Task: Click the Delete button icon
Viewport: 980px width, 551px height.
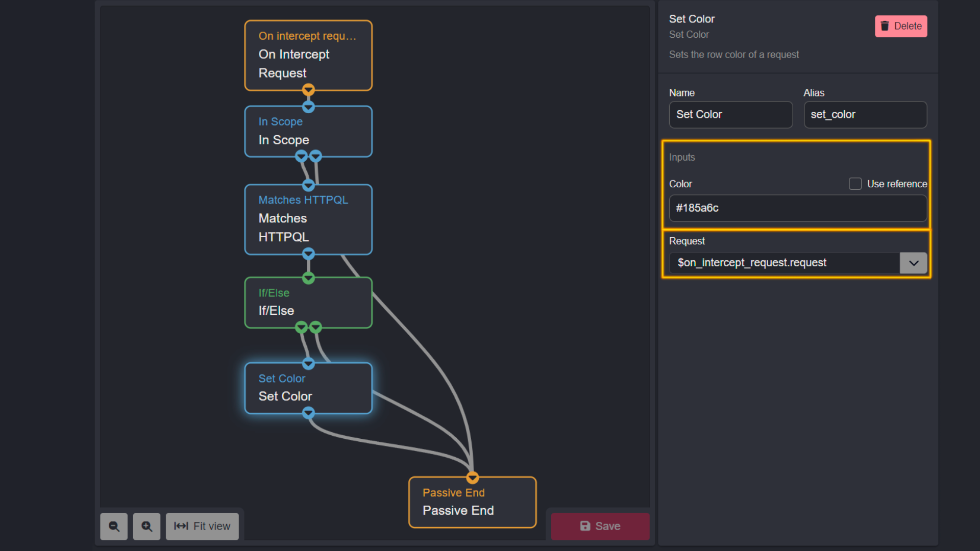Action: 885,26
